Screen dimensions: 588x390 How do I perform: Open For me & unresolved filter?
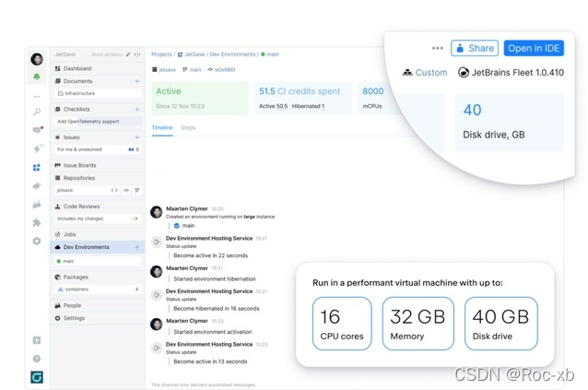click(99, 149)
